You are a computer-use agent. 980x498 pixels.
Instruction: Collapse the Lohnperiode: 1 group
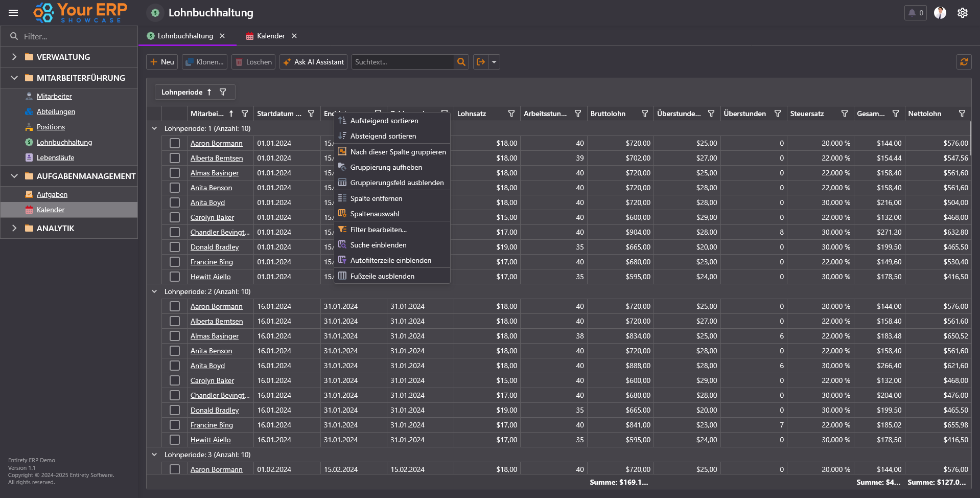[x=154, y=128]
